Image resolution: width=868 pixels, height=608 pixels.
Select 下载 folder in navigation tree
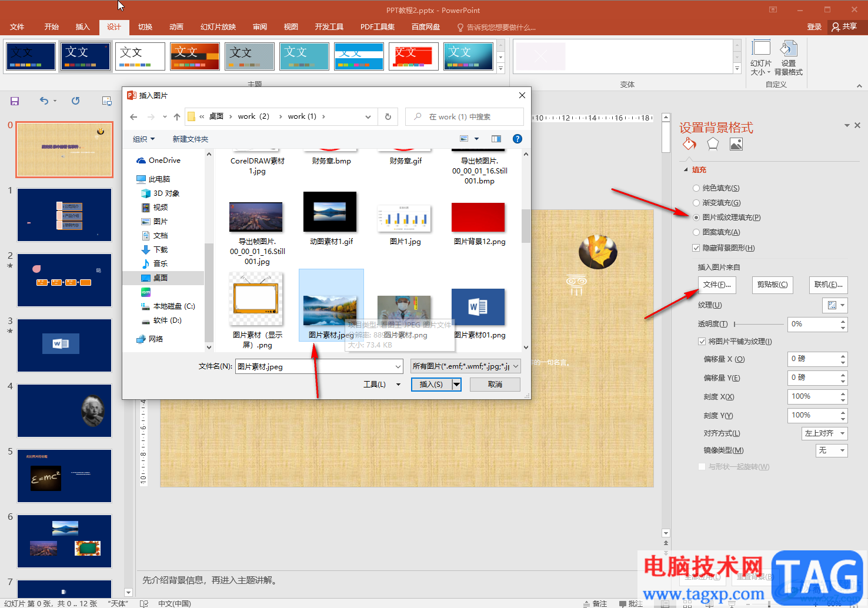click(x=155, y=250)
